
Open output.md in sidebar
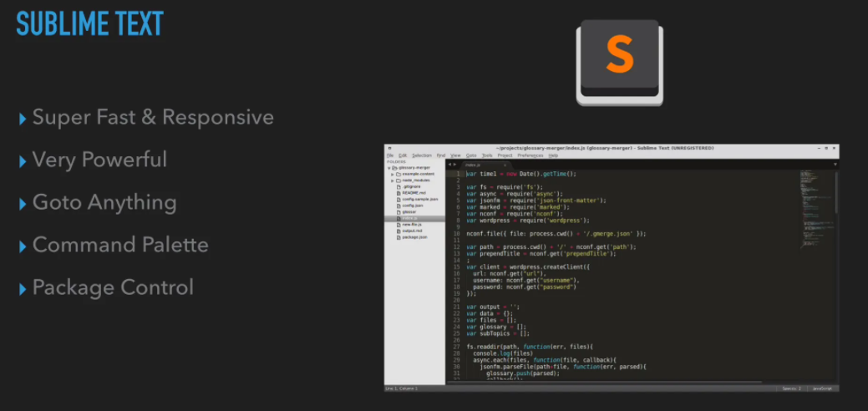click(413, 231)
